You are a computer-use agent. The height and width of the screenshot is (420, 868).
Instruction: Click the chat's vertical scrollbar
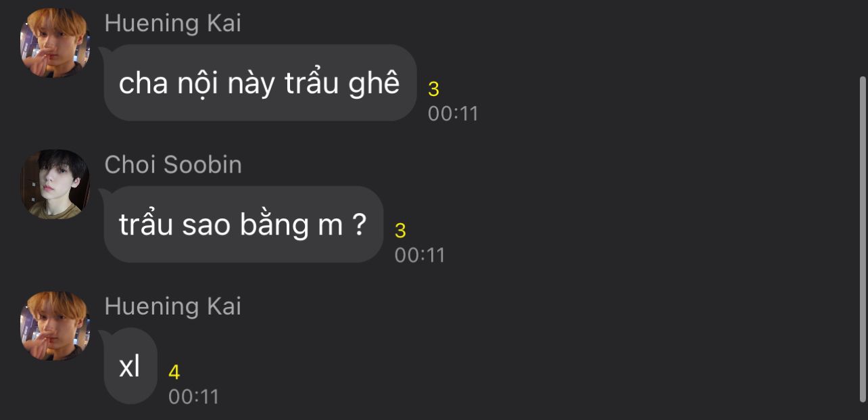(862, 238)
